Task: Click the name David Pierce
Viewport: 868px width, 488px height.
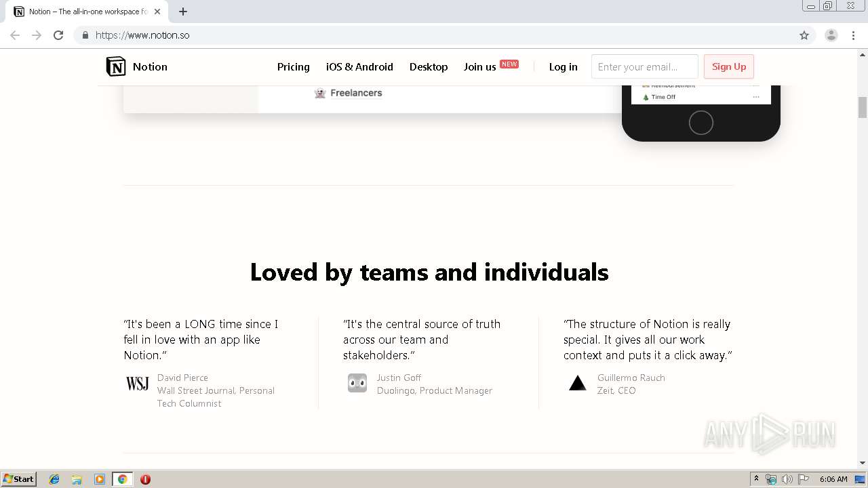Action: point(182,378)
